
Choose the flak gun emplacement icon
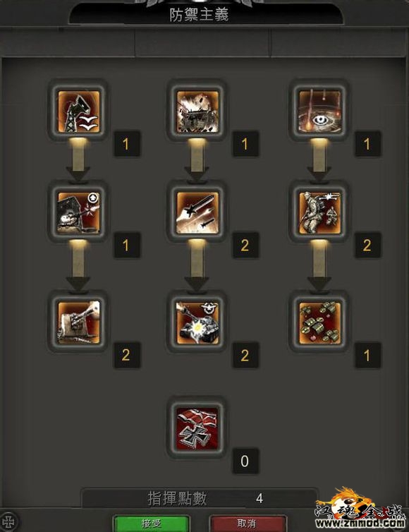tap(78, 322)
